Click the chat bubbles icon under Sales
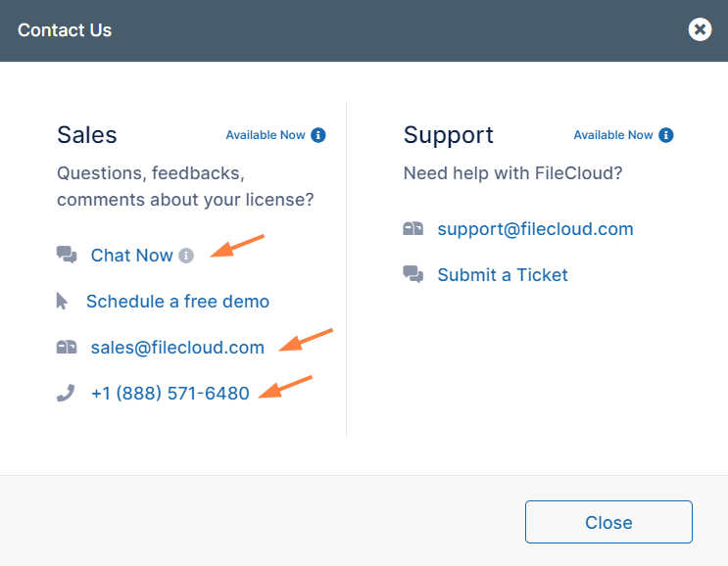Image resolution: width=728 pixels, height=566 pixels. [67, 255]
